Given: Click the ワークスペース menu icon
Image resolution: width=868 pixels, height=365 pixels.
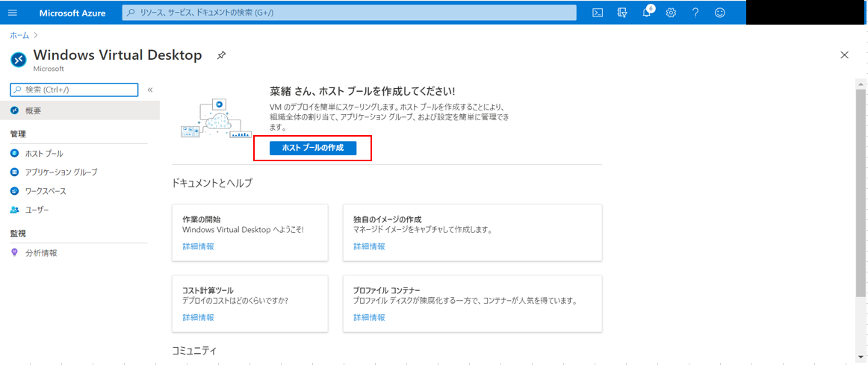Looking at the screenshot, I should (x=14, y=191).
